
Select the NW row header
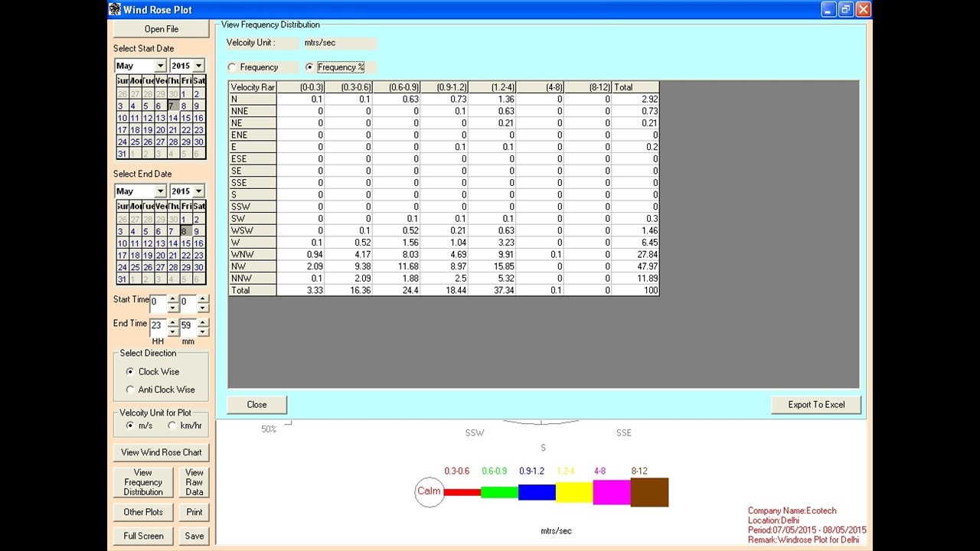253,266
